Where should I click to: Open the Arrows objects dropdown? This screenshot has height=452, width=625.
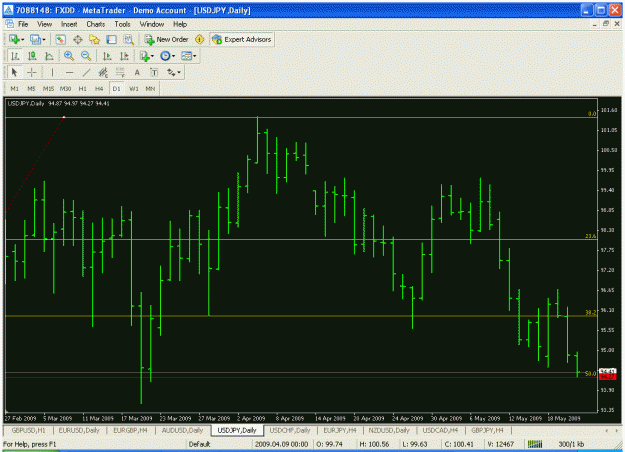click(x=174, y=73)
